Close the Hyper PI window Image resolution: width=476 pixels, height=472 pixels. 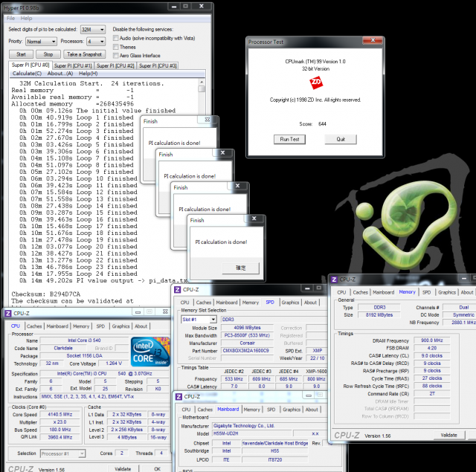point(202,7)
